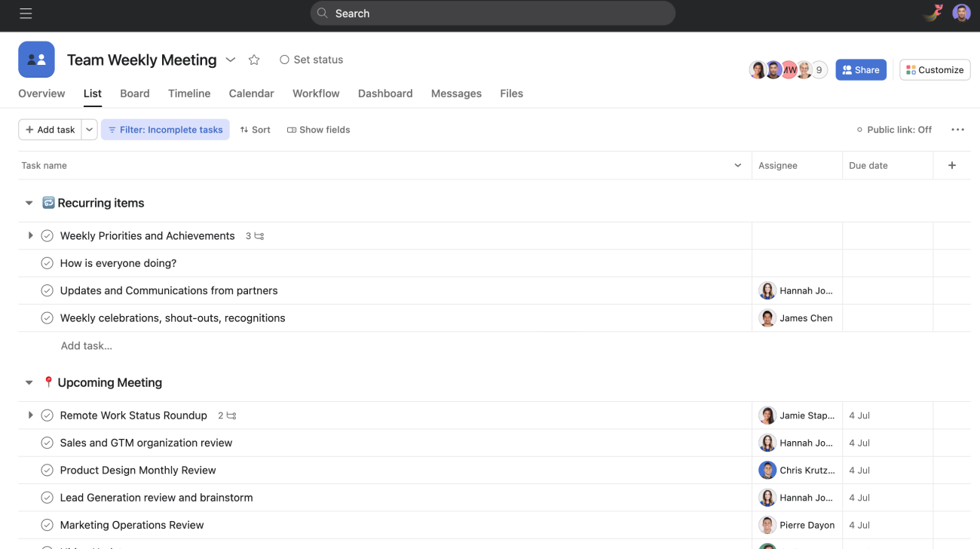980x549 pixels.
Task: Mark "How is everyone doing?" as complete
Action: click(x=47, y=262)
